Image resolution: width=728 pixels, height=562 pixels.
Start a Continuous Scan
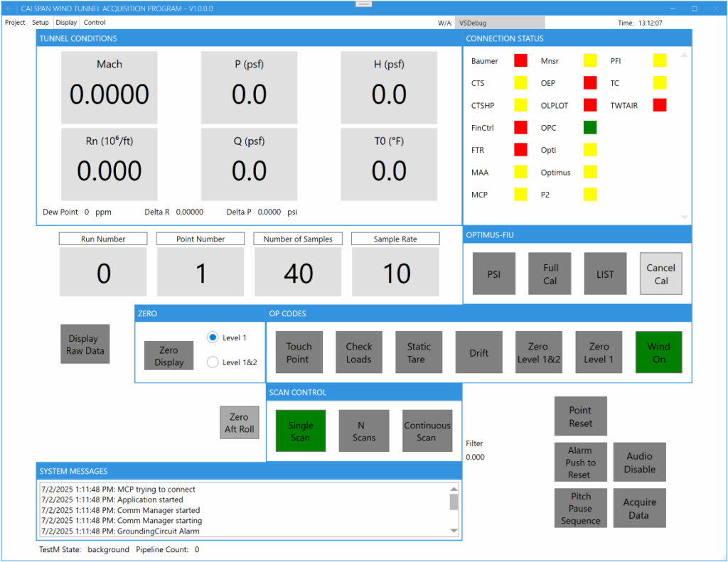[x=427, y=431]
